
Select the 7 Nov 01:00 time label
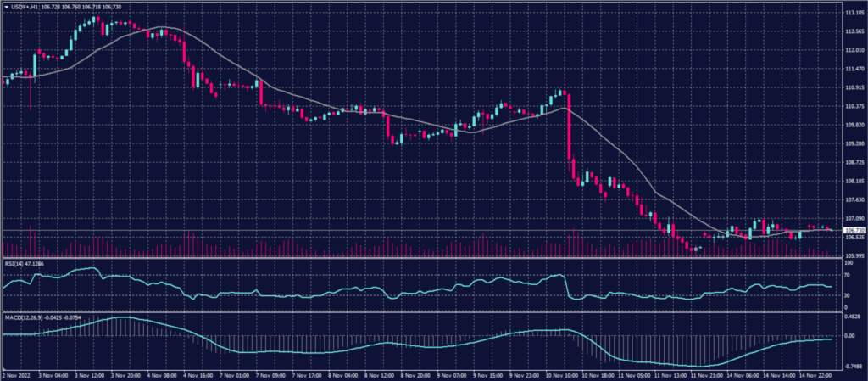coord(234,375)
